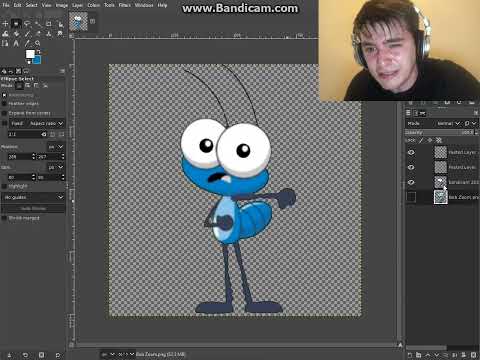Select the Paintbrush tool
The height and width of the screenshot is (360, 480).
[x=27, y=34]
